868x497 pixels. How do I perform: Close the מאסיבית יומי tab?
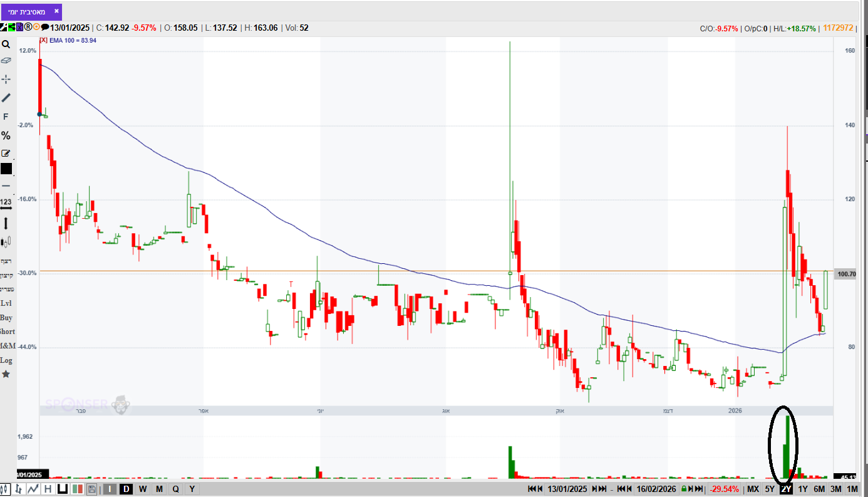click(x=56, y=11)
